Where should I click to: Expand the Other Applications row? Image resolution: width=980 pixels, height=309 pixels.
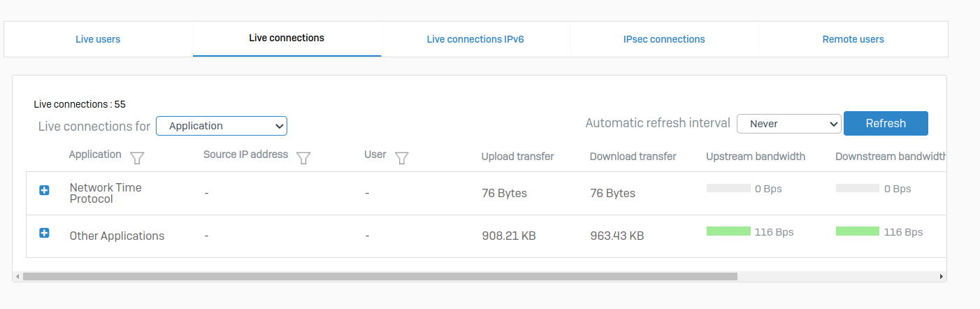tap(44, 233)
